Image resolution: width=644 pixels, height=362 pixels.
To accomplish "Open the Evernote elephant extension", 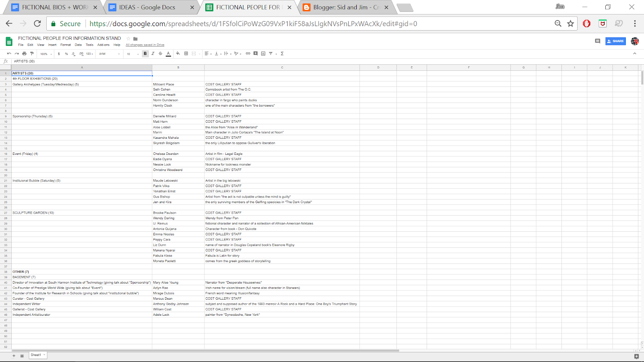I will (x=619, y=24).
